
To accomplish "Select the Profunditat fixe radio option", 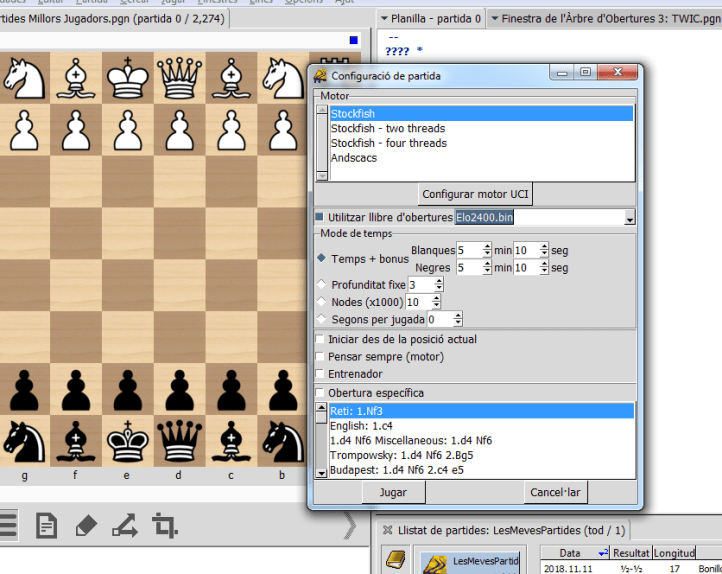I will [321, 284].
